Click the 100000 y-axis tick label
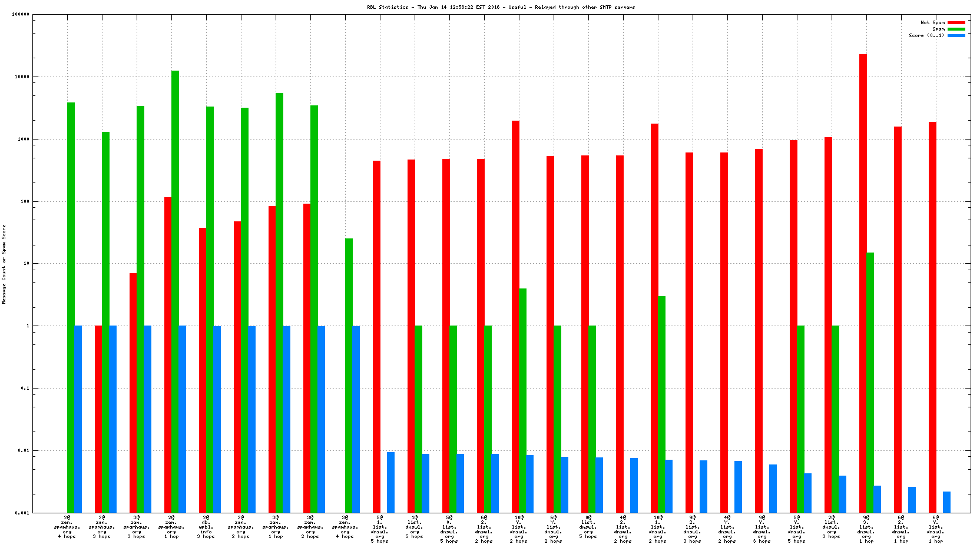980x551 pixels. coord(21,15)
